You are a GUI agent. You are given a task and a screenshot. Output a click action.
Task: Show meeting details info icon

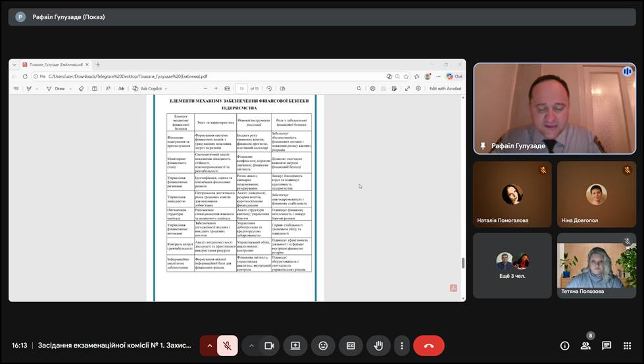(x=564, y=346)
